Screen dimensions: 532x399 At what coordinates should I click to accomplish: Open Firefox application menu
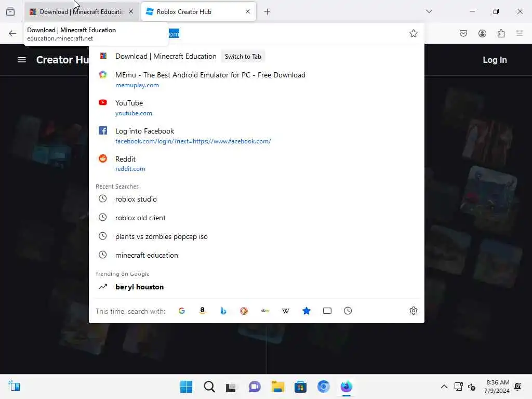pos(520,33)
